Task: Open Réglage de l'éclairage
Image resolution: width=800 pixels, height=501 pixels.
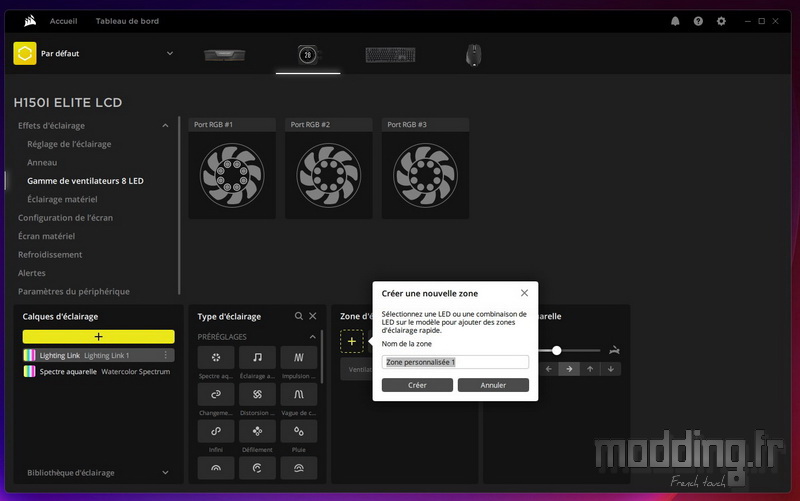Action: point(69,144)
